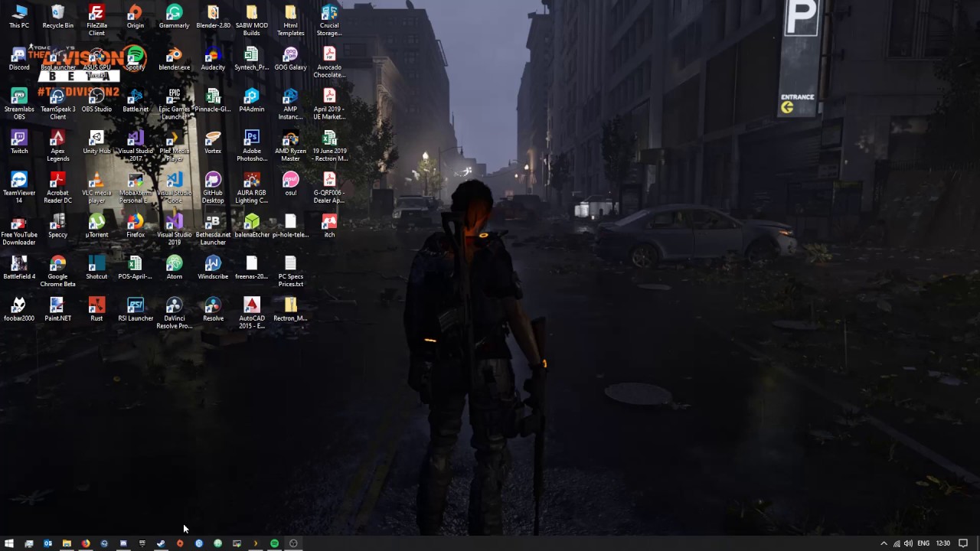This screenshot has width=980, height=551.
Task: Open balenaEtcher desktop shortcut
Action: (252, 226)
